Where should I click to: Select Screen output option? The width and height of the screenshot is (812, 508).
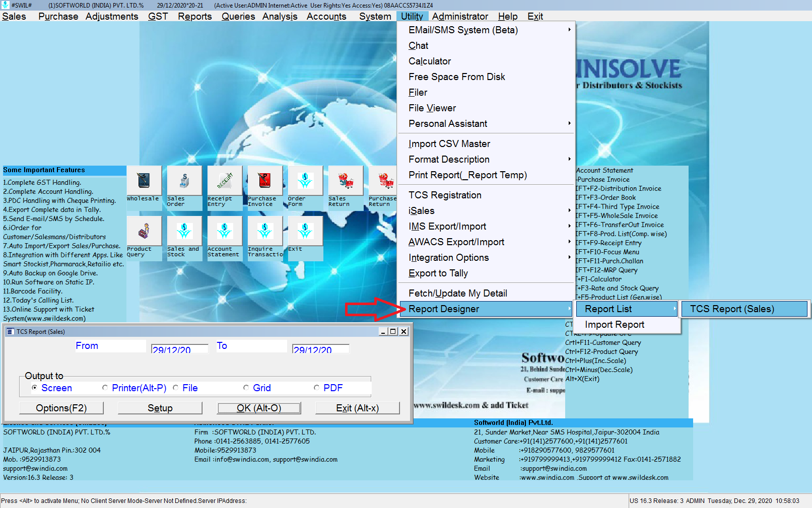click(x=34, y=388)
